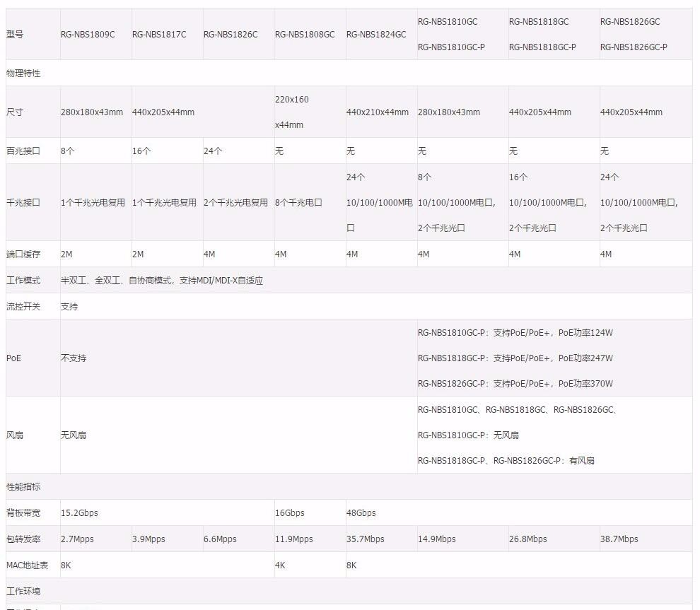Click the "PoE功率370W" line
700x610 pixels.
(x=515, y=383)
